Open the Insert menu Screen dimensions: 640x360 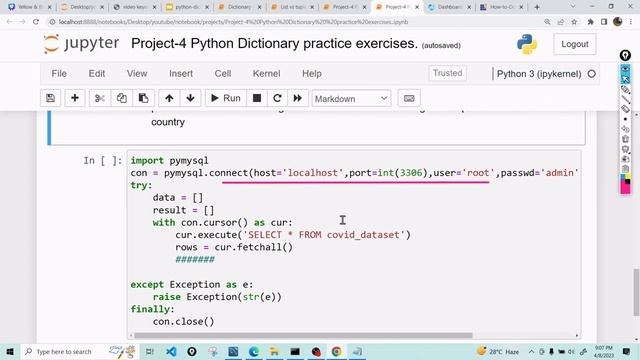pyautogui.click(x=181, y=73)
